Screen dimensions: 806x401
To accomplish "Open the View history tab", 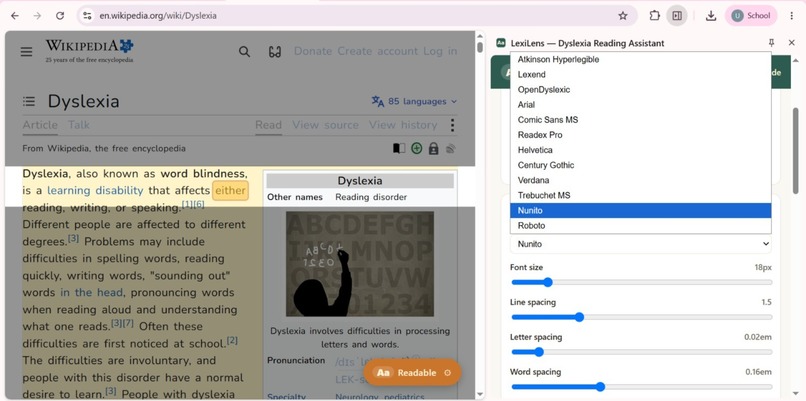I will 402,125.
